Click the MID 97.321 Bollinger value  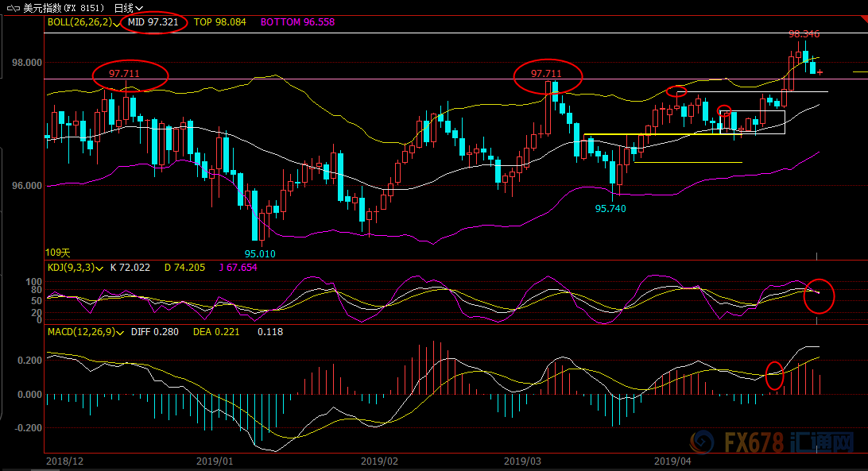[x=154, y=22]
